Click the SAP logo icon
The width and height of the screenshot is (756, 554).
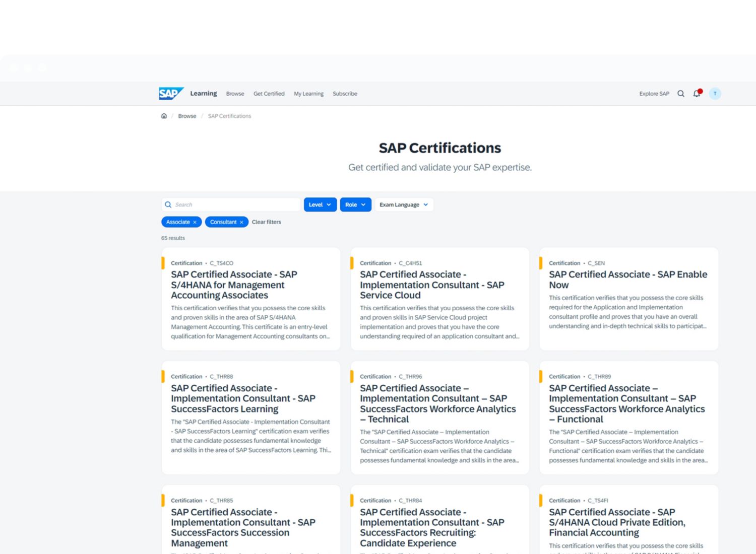[x=171, y=94]
